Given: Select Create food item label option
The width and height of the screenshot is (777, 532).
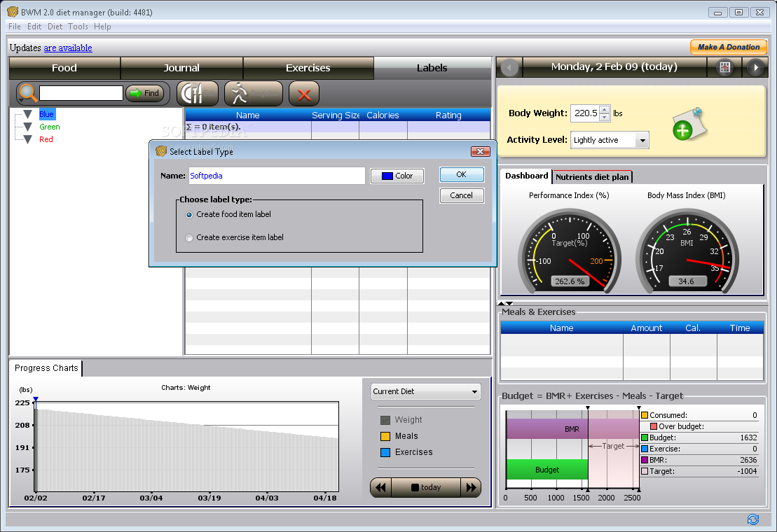Looking at the screenshot, I should 188,215.
